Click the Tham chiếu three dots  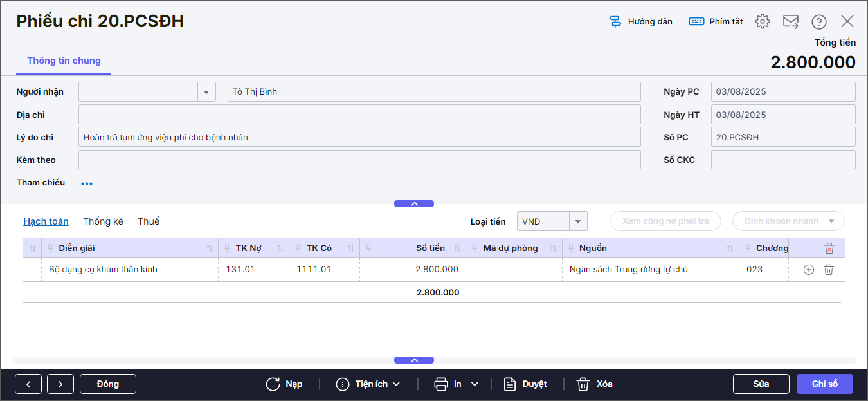click(x=87, y=183)
